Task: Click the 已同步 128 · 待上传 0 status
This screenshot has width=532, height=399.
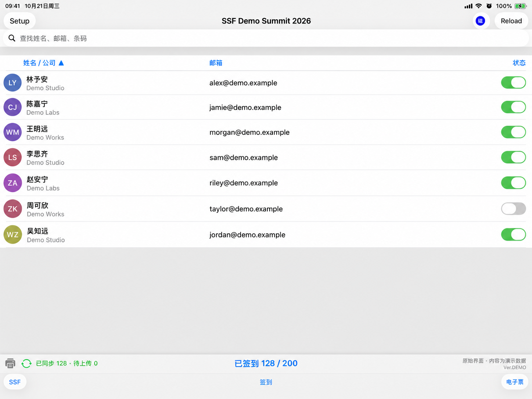Action: pyautogui.click(x=67, y=363)
